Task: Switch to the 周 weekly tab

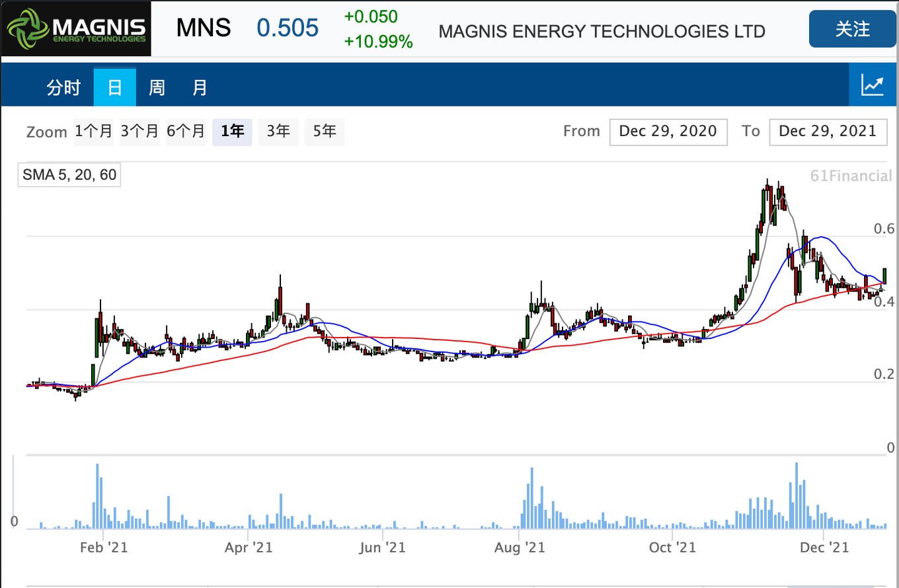Action: (x=157, y=87)
